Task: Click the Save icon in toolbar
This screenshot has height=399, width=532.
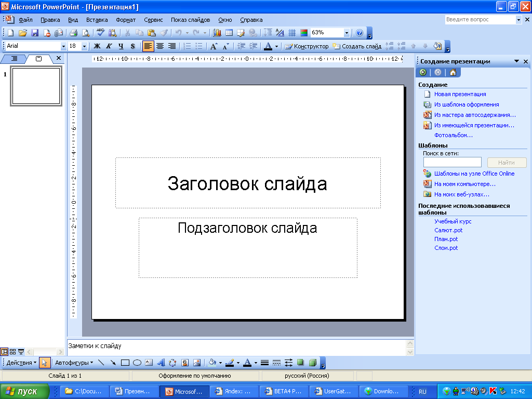Action: [x=35, y=33]
